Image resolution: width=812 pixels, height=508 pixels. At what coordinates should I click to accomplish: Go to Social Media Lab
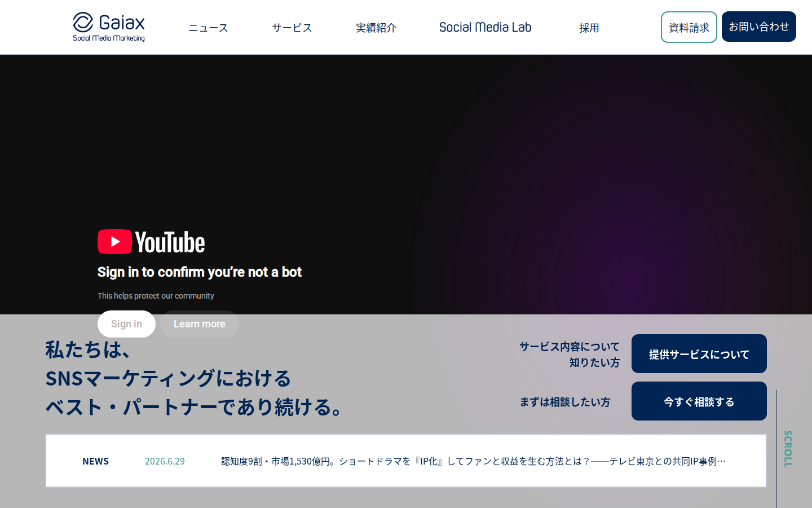[x=485, y=27]
